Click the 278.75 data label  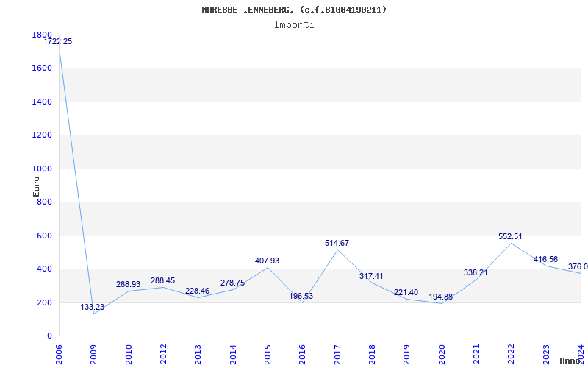tap(232, 283)
